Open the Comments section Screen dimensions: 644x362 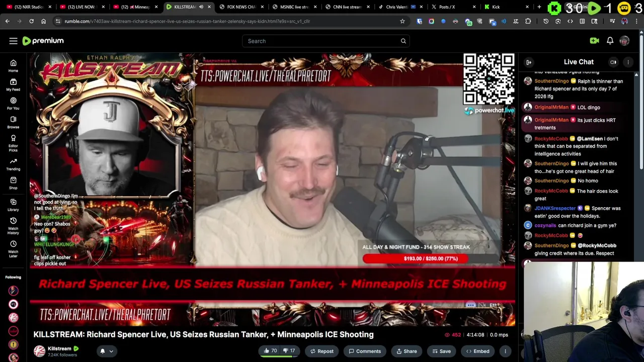(x=365, y=351)
